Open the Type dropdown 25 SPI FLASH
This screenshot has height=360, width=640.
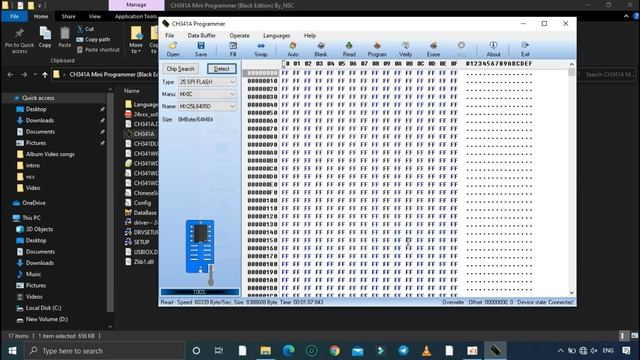pos(207,82)
